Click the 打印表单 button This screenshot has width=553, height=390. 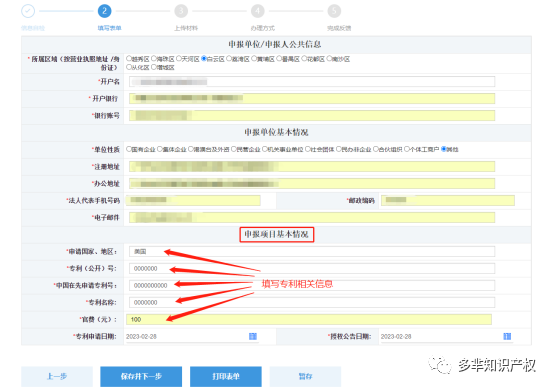tap(226, 377)
